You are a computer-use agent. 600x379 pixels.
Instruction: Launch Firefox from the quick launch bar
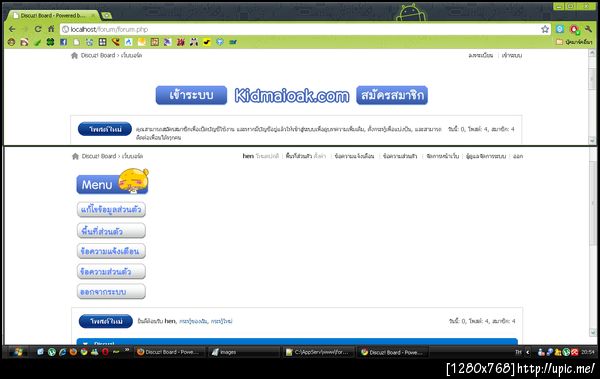pos(73,352)
